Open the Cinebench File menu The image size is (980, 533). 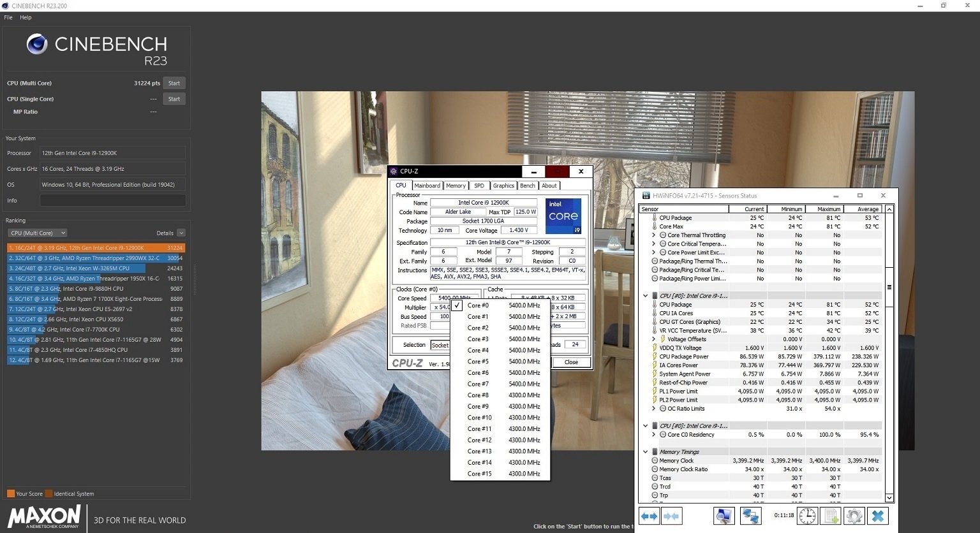coord(8,17)
